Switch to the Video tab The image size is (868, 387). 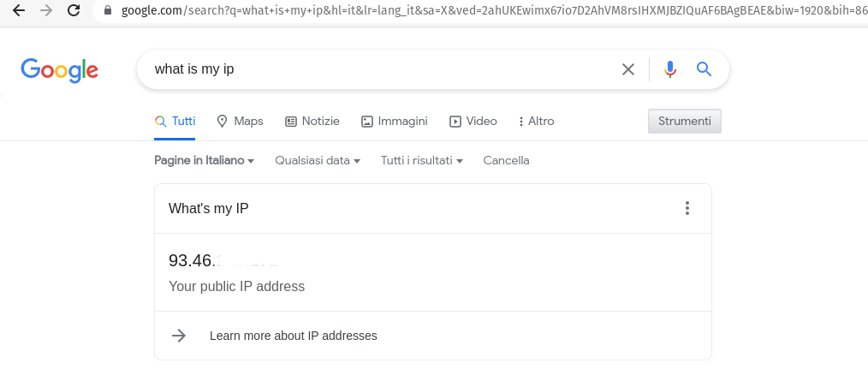(x=473, y=122)
